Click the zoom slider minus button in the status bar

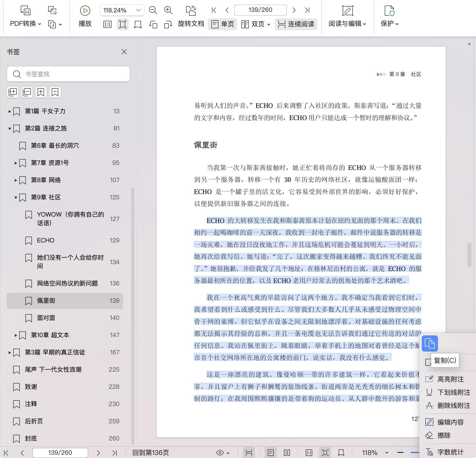400,452
